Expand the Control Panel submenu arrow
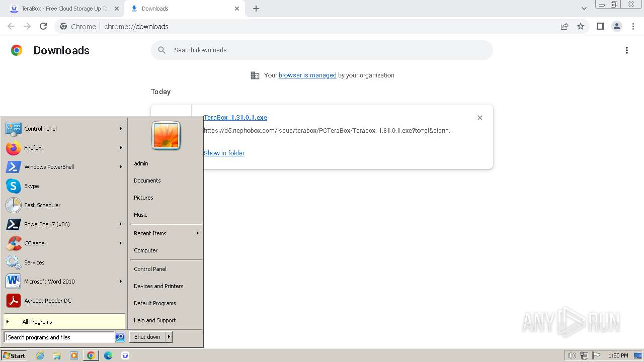 [x=121, y=129]
